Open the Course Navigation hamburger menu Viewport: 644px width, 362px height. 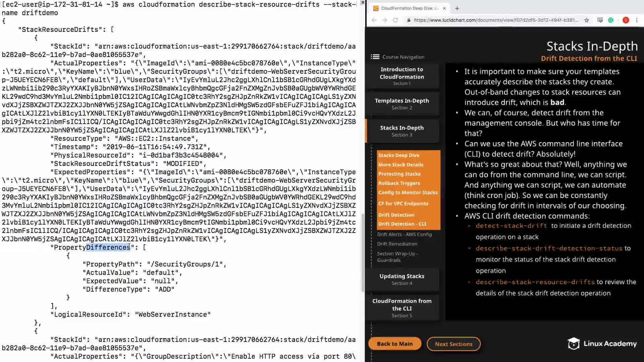(x=375, y=57)
